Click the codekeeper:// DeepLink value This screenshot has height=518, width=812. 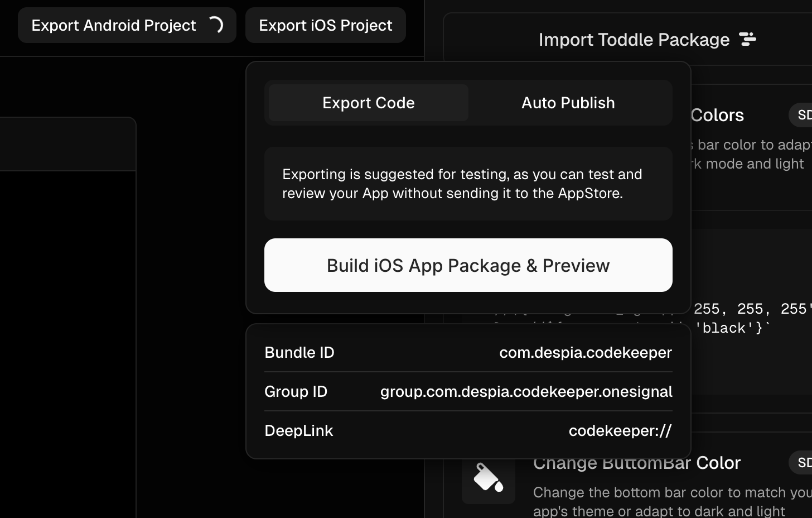pos(620,431)
